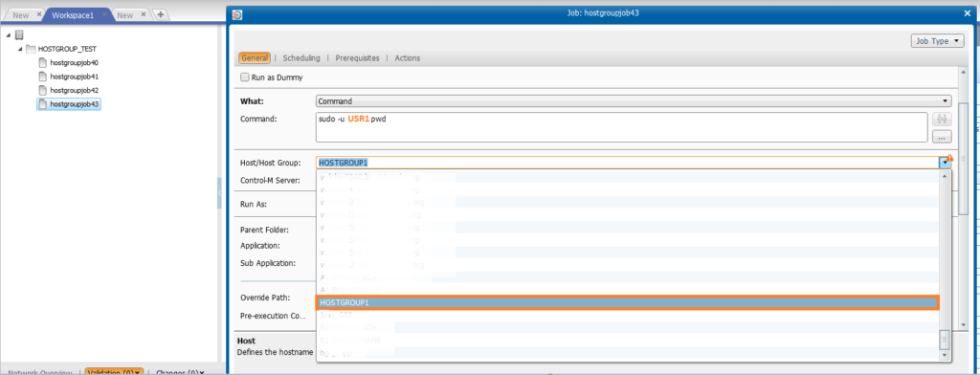
Task: Click the ellipsis button beside Command field
Action: (942, 136)
